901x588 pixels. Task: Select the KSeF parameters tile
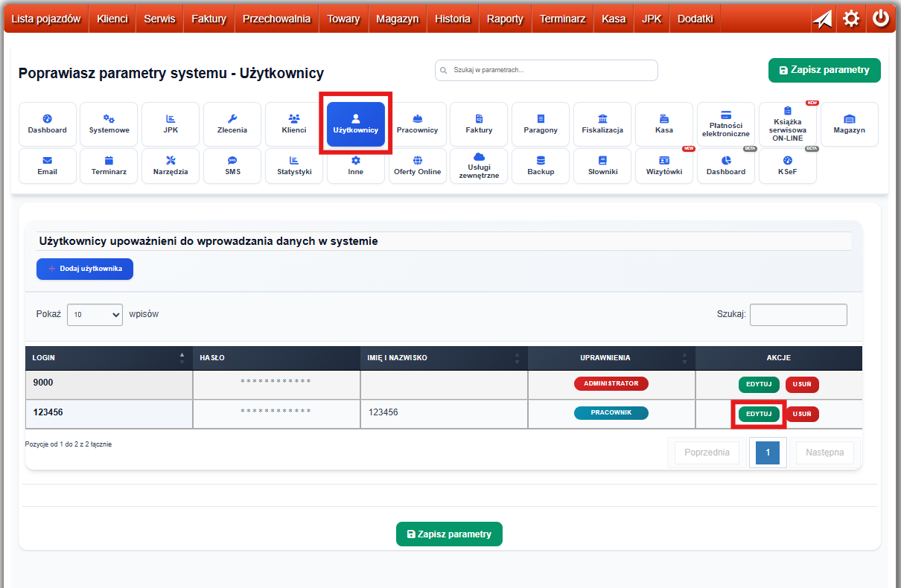(x=787, y=165)
